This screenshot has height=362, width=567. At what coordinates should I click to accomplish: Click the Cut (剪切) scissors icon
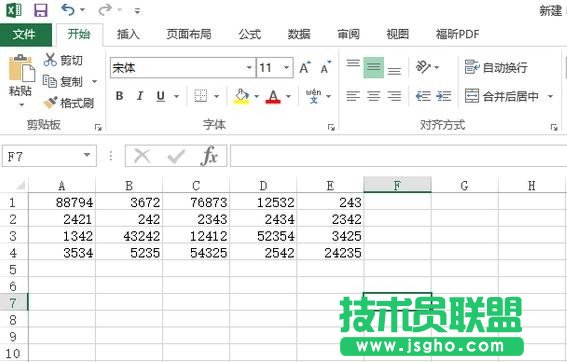50,60
